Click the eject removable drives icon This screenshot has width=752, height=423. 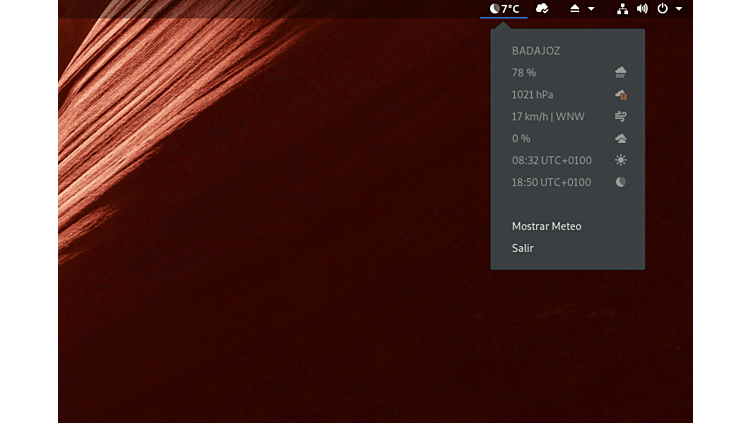tap(575, 9)
